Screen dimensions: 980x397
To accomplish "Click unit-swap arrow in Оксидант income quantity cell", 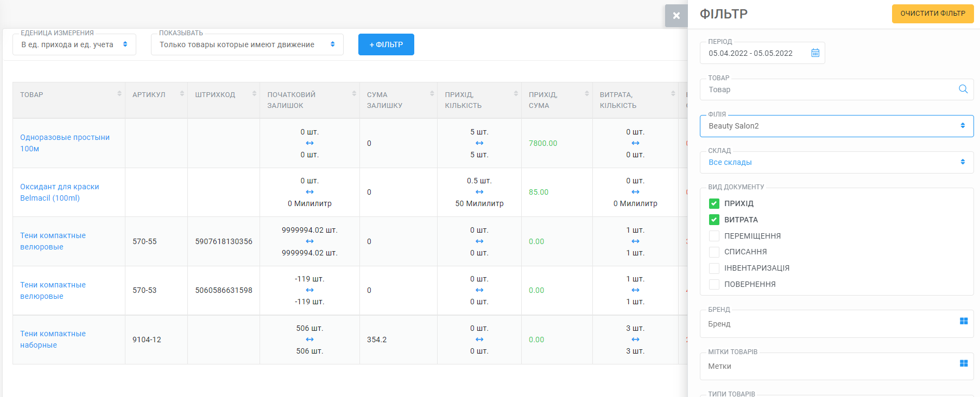I will point(479,192).
